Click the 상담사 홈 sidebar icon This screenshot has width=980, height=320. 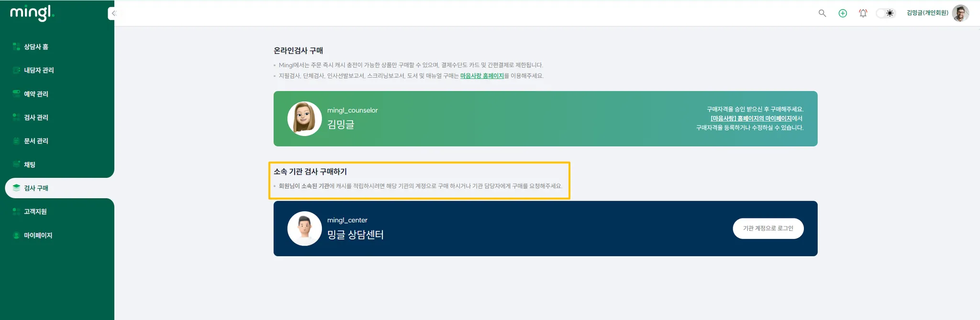[16, 46]
